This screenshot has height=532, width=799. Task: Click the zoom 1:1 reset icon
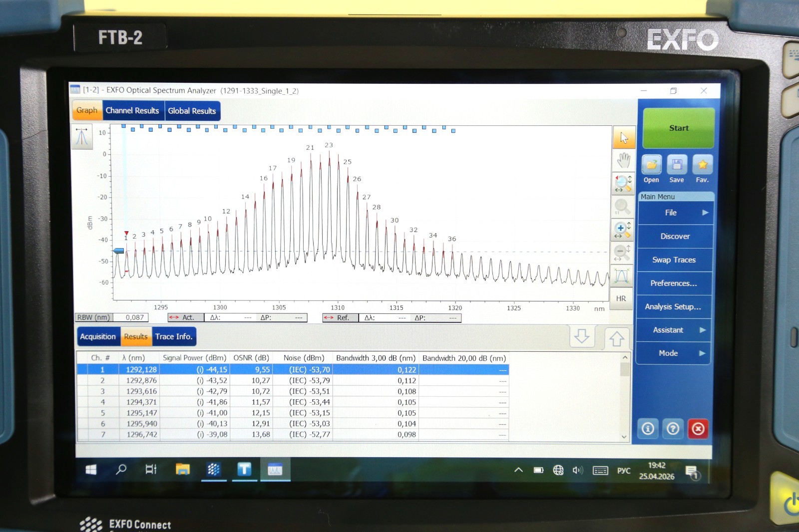(x=622, y=207)
